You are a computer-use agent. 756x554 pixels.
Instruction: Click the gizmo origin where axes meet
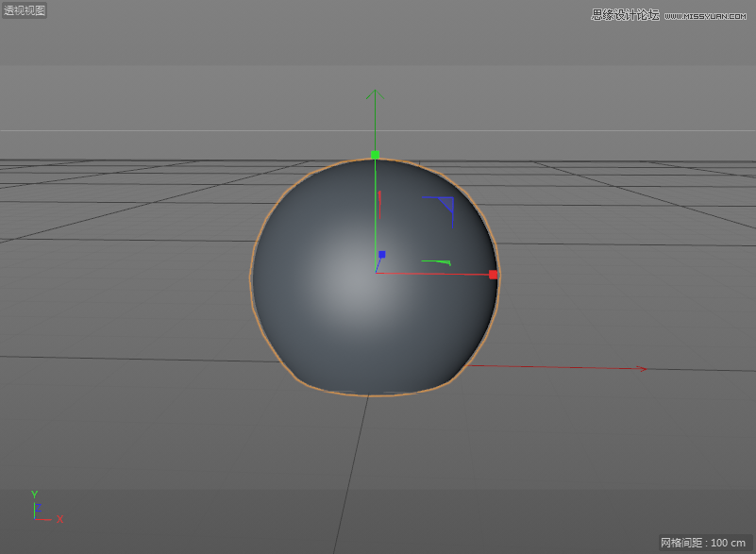tap(375, 274)
